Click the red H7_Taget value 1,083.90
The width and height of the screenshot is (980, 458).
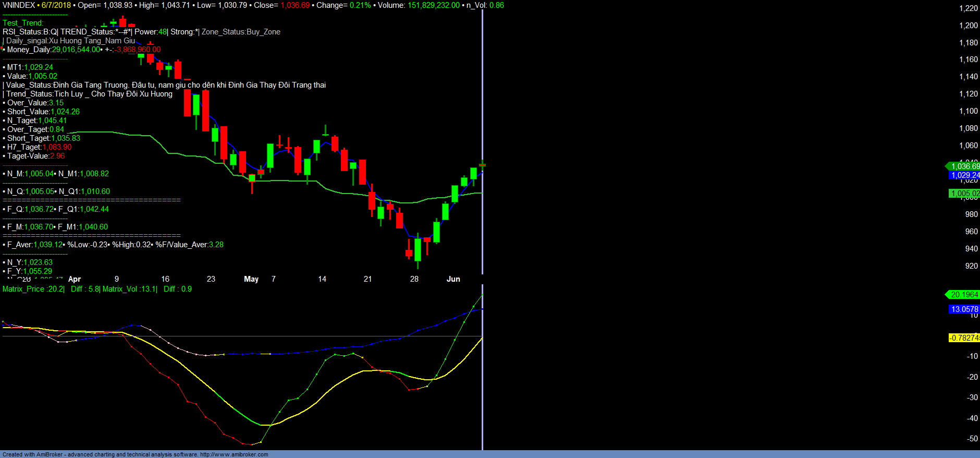[x=57, y=147]
